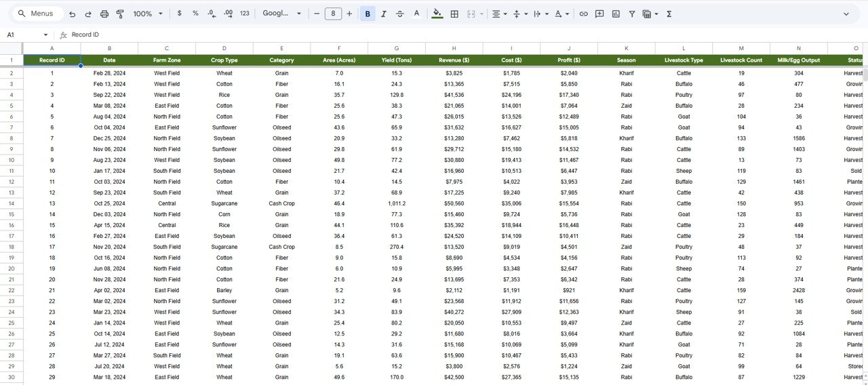Open vertical align dropdown

520,14
